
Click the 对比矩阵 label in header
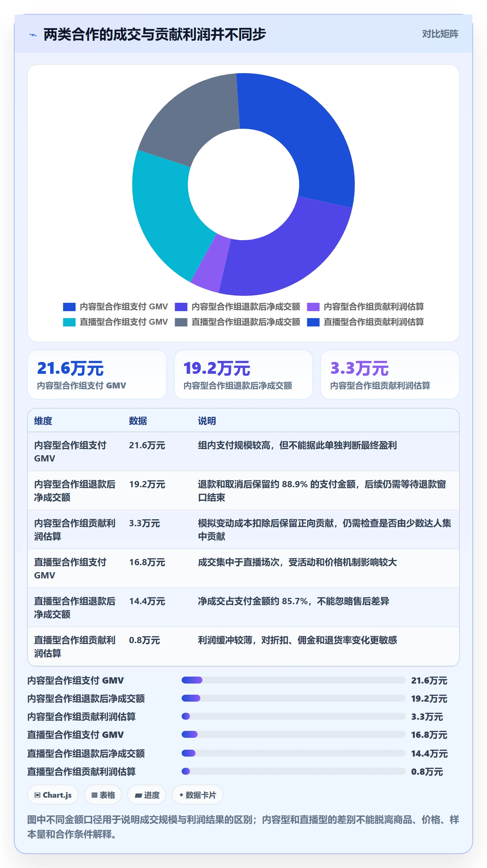(x=440, y=34)
